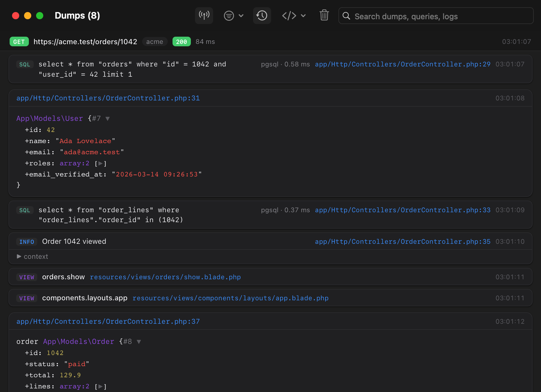Click the orders.show view name

point(63,277)
